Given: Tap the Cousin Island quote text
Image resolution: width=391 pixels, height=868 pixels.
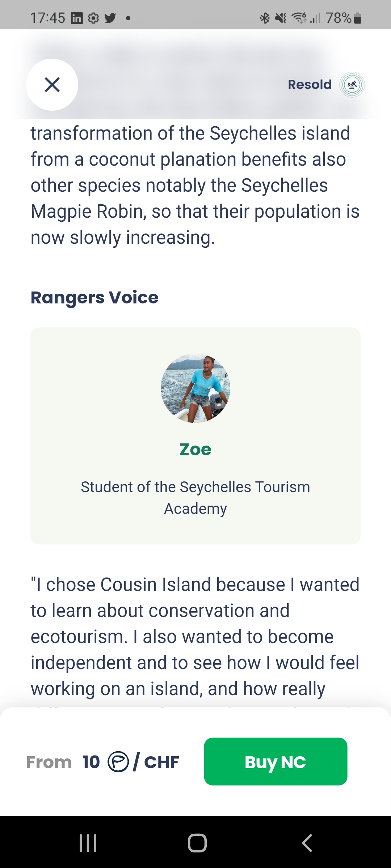Looking at the screenshot, I should point(195,637).
